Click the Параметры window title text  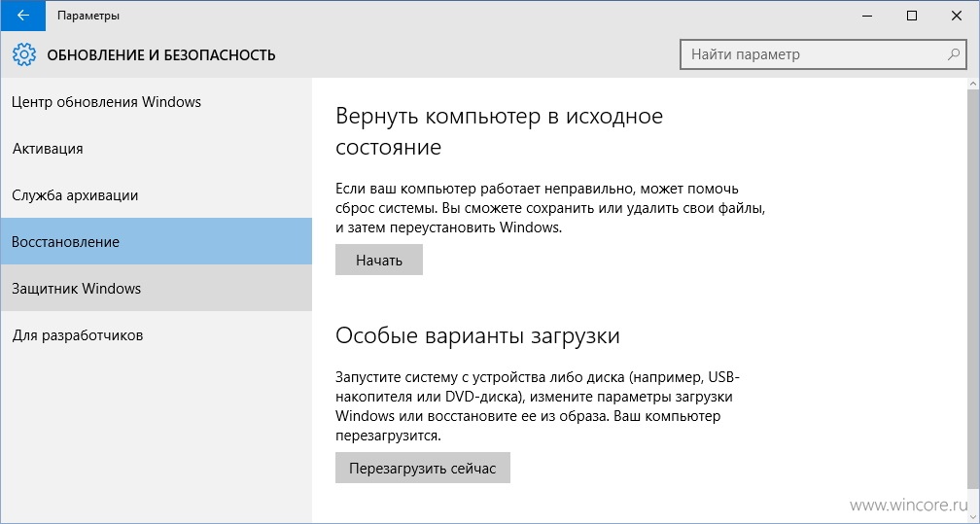(x=88, y=16)
